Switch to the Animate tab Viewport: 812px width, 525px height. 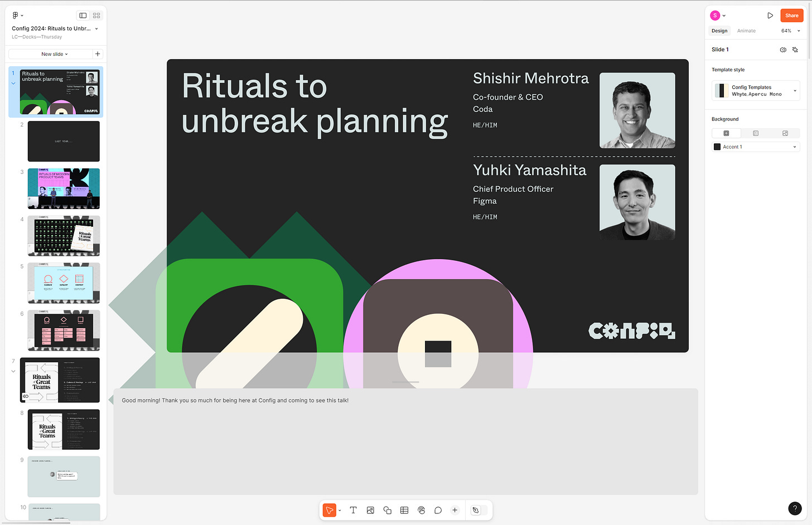click(746, 31)
